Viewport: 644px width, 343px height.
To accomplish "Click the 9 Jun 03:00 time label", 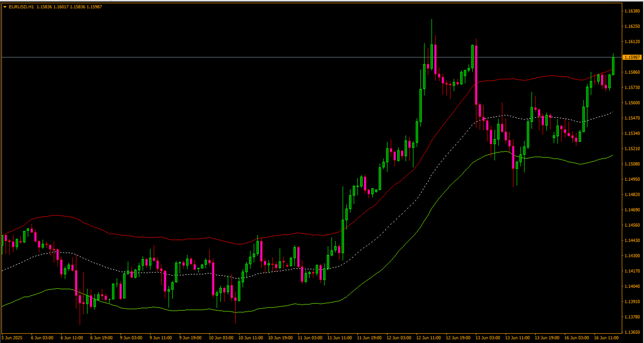I will [131, 338].
